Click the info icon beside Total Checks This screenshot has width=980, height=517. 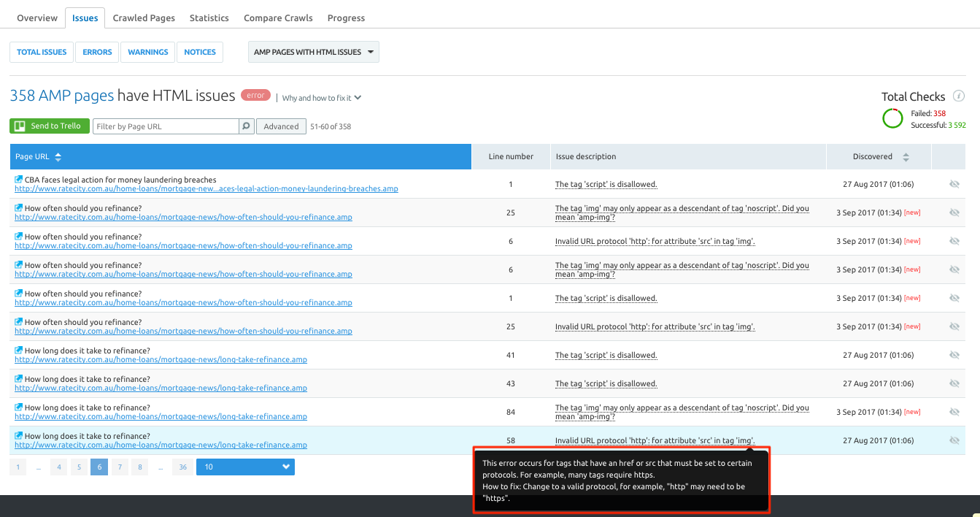pos(960,96)
